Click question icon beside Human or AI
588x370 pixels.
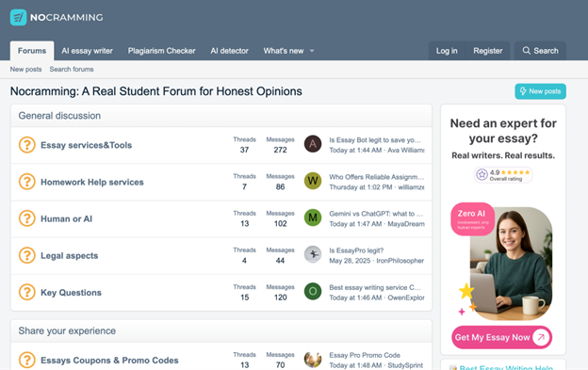(27, 218)
